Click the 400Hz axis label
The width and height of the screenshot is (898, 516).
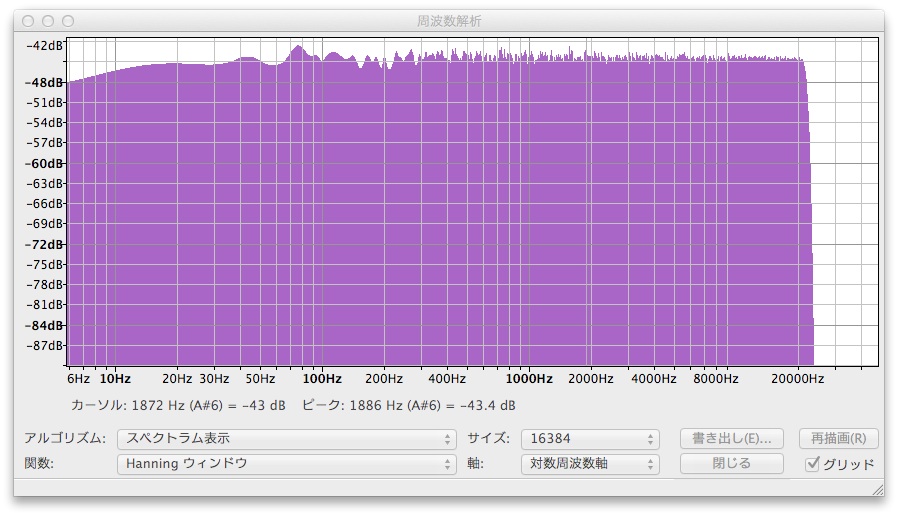(x=447, y=379)
